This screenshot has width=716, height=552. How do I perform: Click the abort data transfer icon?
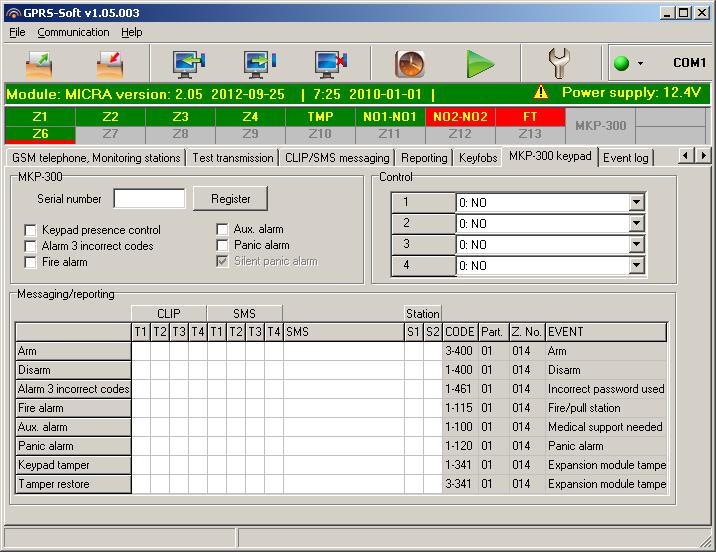coord(331,64)
